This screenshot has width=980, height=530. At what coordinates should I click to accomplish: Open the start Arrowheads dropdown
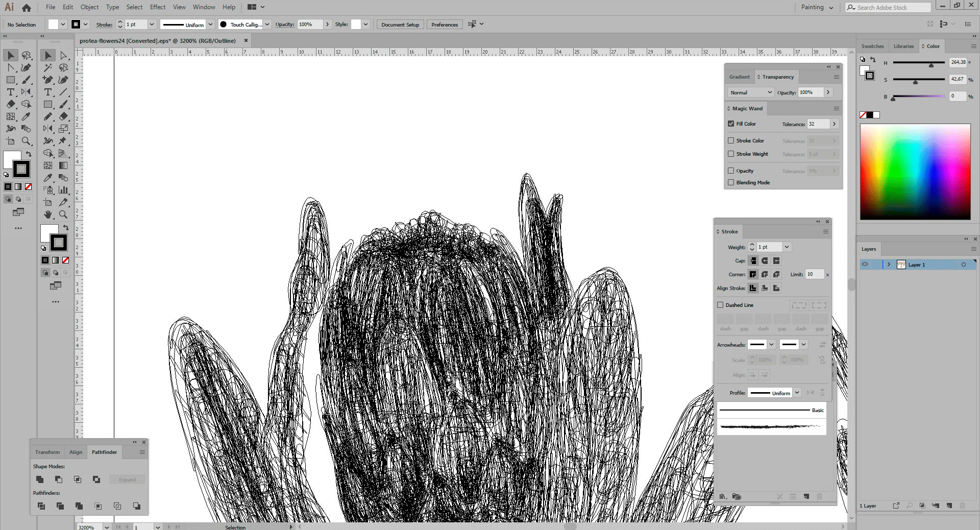click(x=772, y=345)
